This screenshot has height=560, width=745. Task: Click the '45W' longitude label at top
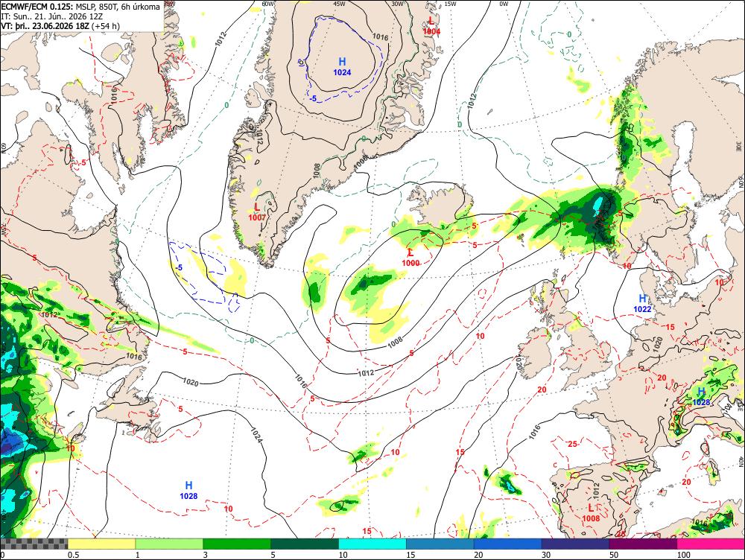[339, 4]
